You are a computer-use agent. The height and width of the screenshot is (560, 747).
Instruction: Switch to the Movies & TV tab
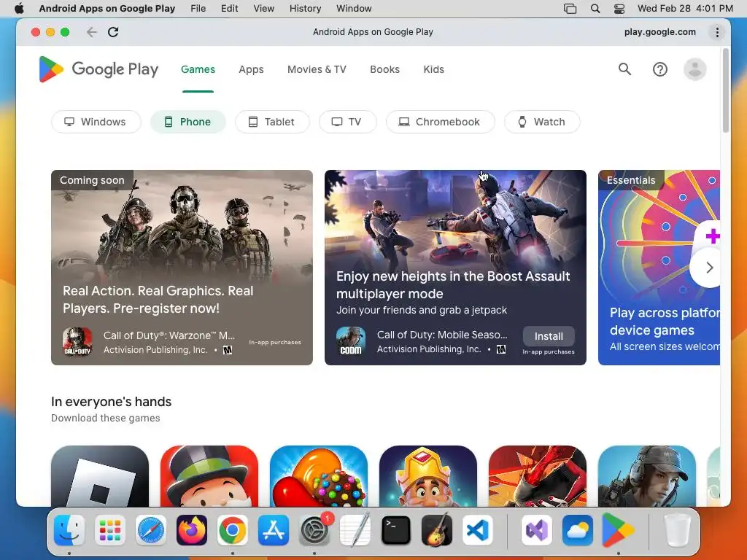coord(317,69)
